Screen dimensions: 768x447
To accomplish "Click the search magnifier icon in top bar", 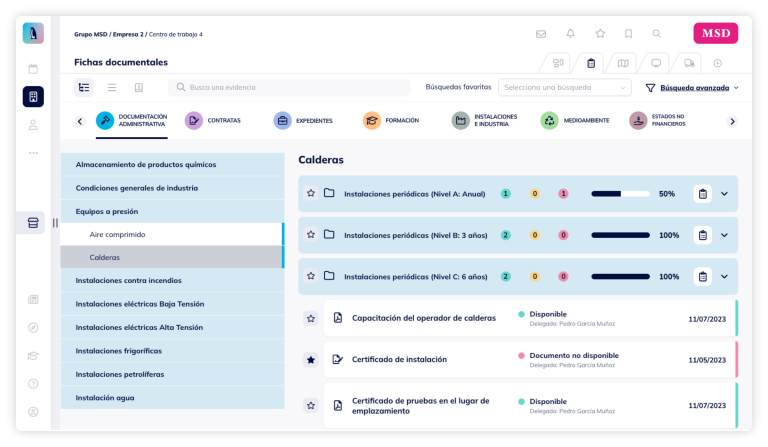I will (657, 34).
